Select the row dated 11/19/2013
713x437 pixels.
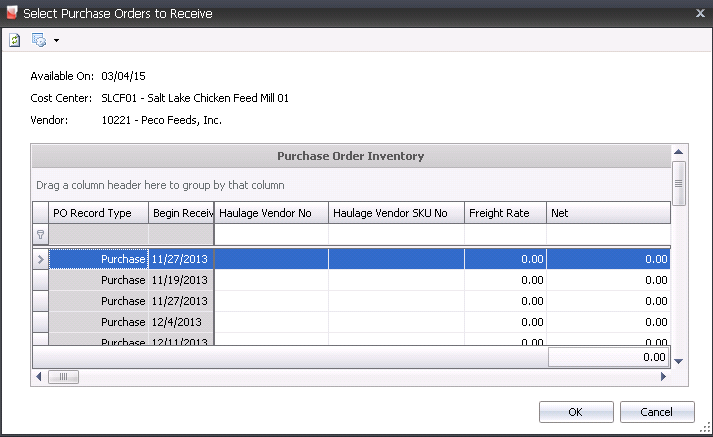[180, 280]
